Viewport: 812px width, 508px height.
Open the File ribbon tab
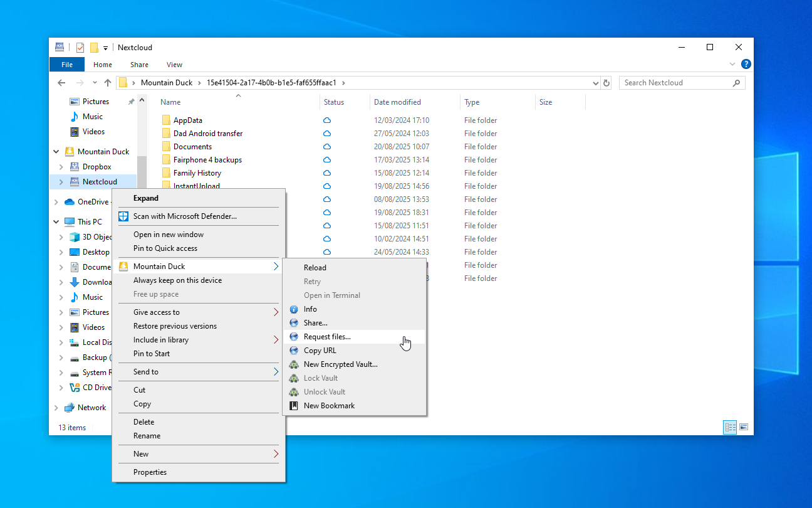click(x=67, y=65)
